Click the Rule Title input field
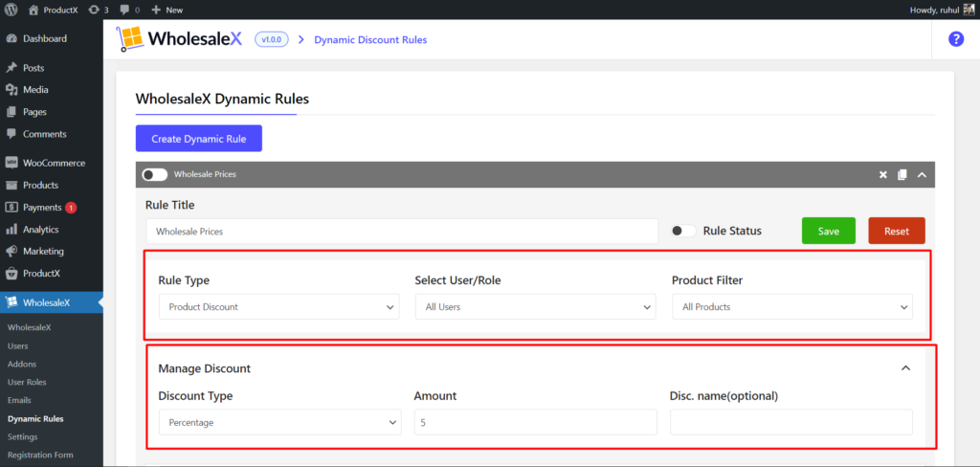The width and height of the screenshot is (980, 467). 402,232
